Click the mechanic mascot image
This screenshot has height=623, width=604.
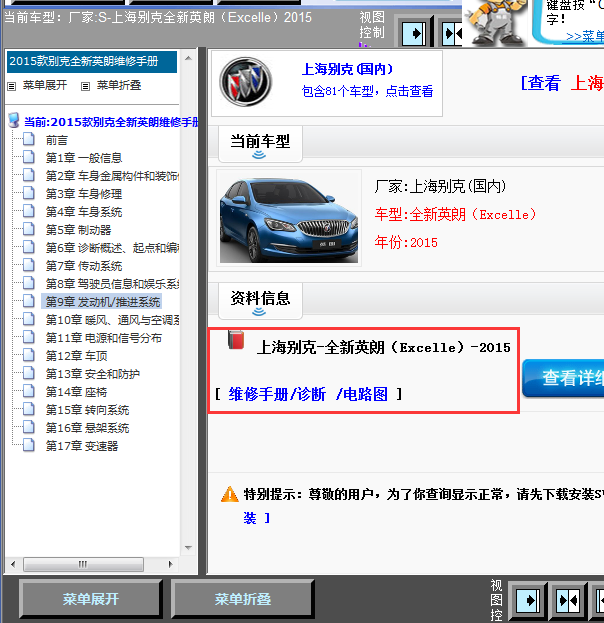(x=496, y=22)
